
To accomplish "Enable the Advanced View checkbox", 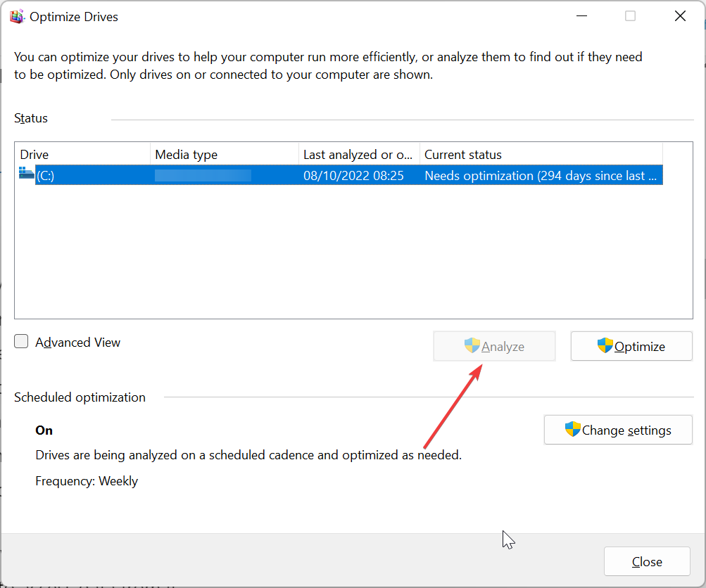I will (21, 341).
